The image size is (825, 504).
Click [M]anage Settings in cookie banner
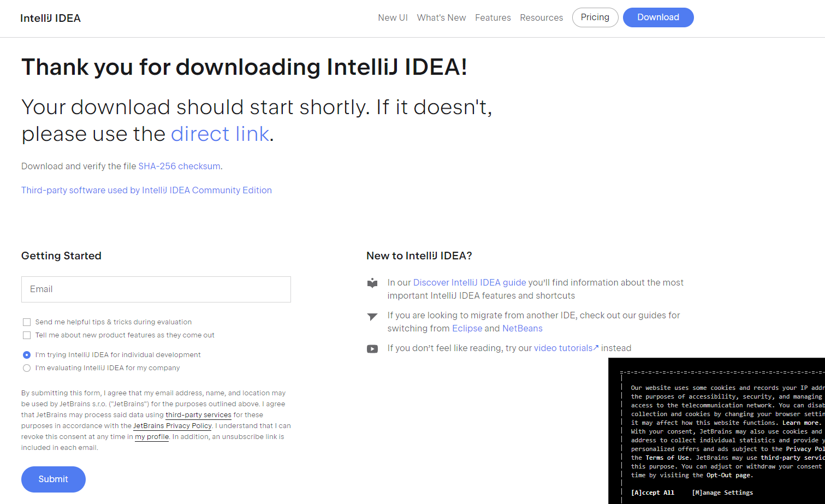722,493
